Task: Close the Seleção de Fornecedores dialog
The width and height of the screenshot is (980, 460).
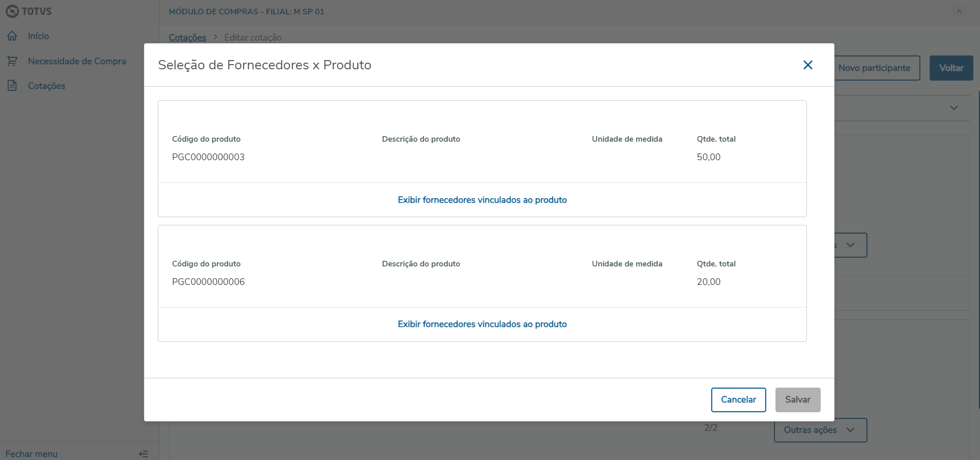Action: (808, 65)
